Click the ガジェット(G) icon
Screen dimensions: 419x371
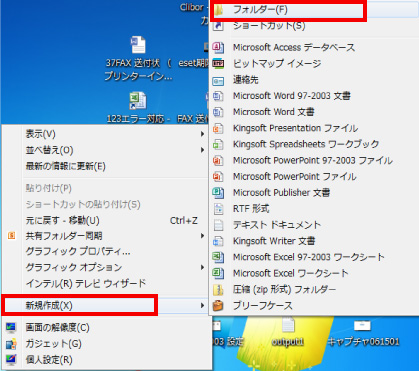point(11,344)
